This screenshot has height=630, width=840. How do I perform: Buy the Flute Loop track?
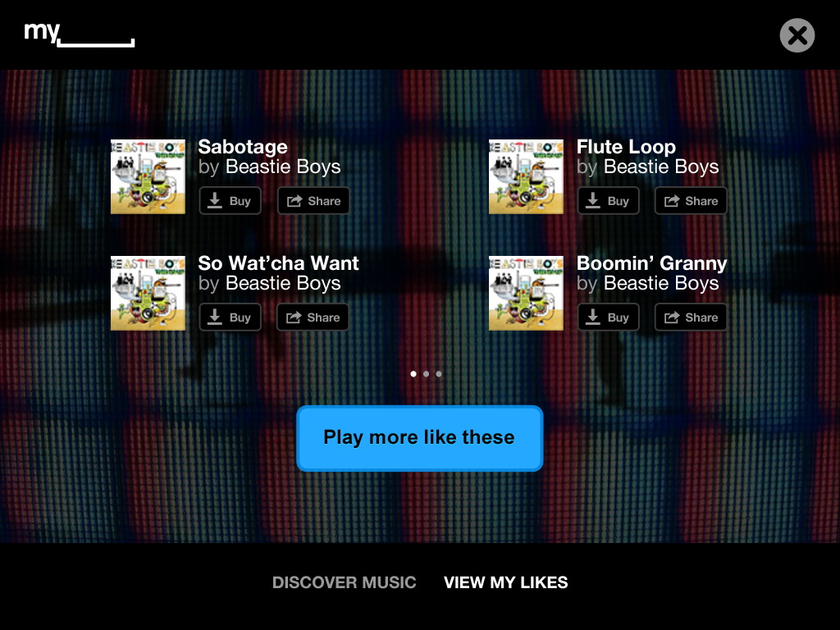click(x=608, y=201)
